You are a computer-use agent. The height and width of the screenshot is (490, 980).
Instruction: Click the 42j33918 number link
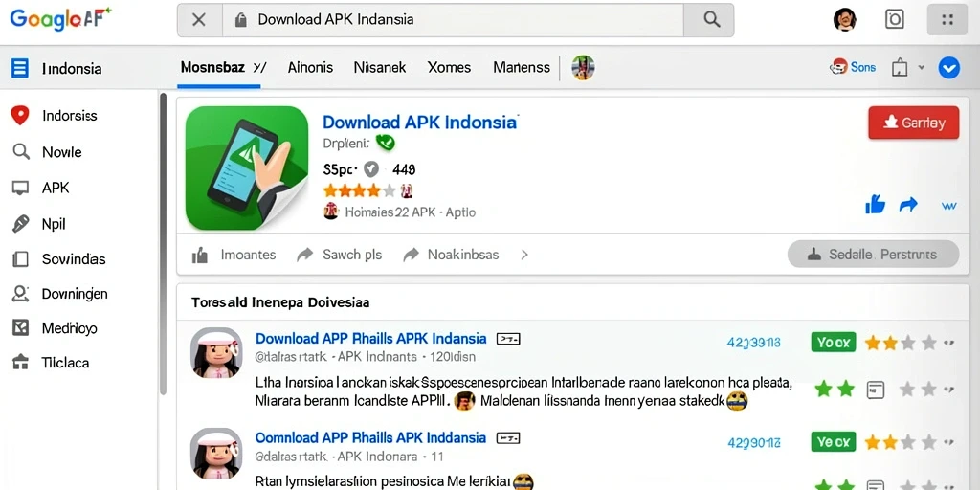[x=754, y=343]
